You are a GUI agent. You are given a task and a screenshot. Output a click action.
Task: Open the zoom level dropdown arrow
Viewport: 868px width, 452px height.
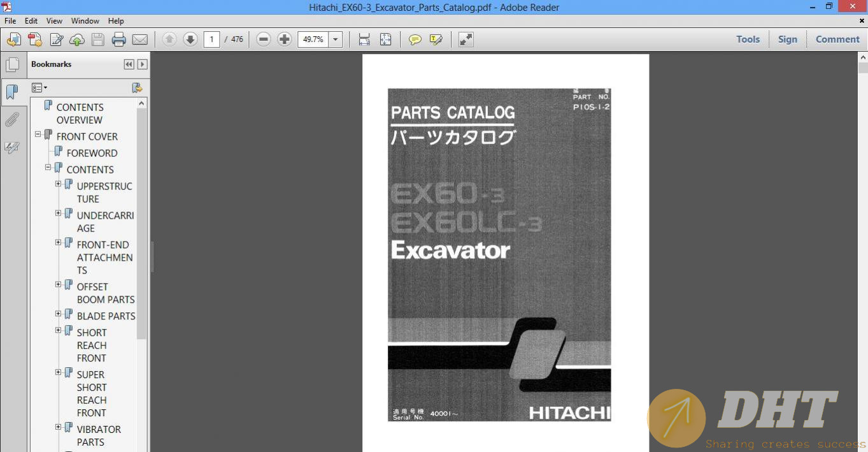336,40
